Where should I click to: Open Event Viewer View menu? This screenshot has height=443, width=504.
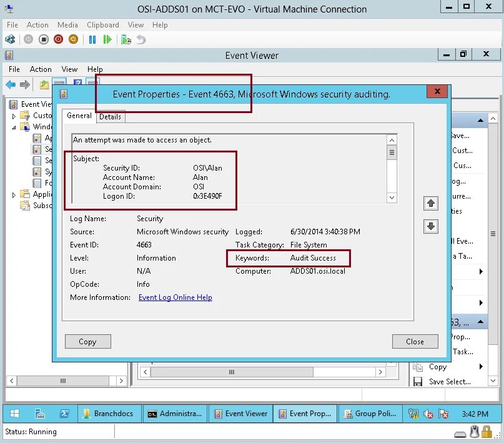(x=69, y=69)
